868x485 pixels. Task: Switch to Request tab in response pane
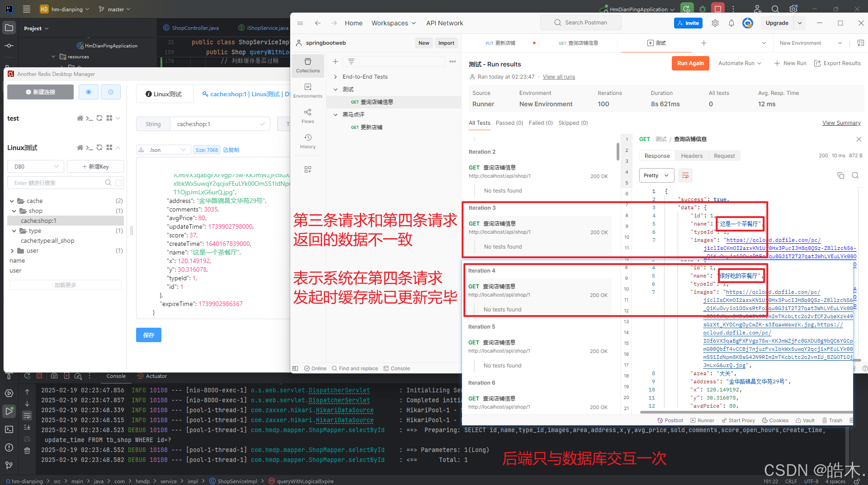pos(724,156)
